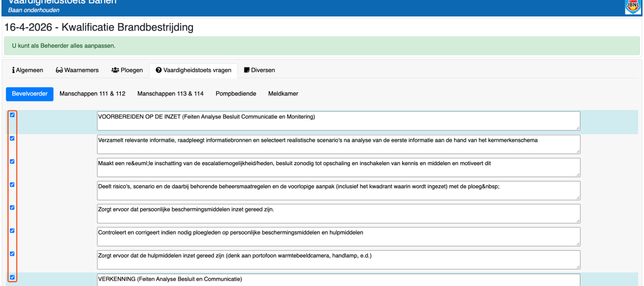Open the Diversen tab
The width and height of the screenshot is (644, 286).
(x=260, y=70)
